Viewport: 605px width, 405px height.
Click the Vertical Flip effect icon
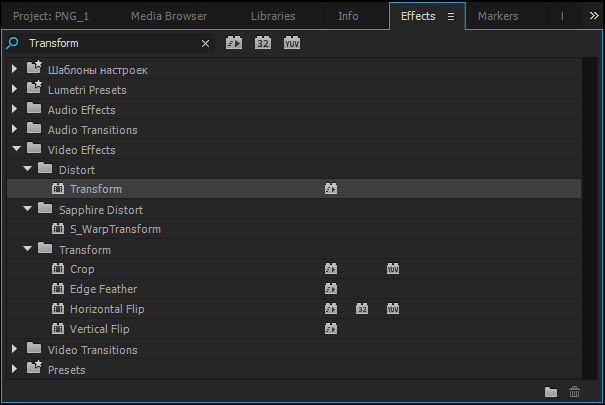tap(58, 329)
